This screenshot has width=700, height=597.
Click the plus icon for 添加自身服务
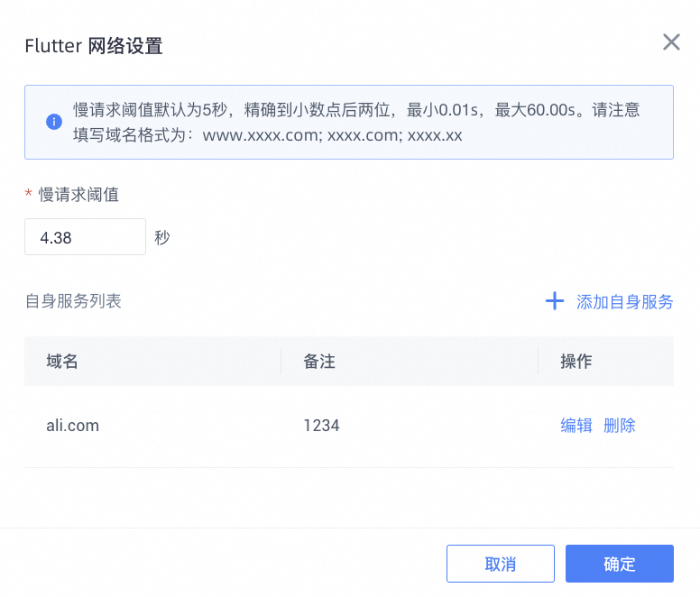tap(555, 301)
